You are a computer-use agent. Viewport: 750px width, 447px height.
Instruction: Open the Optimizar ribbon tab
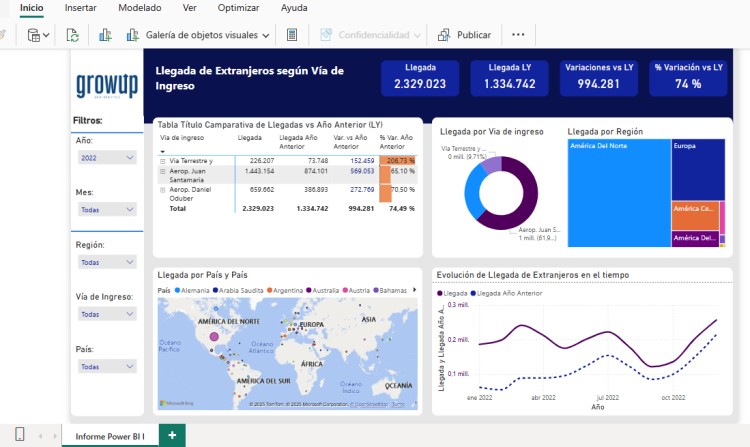tap(238, 8)
